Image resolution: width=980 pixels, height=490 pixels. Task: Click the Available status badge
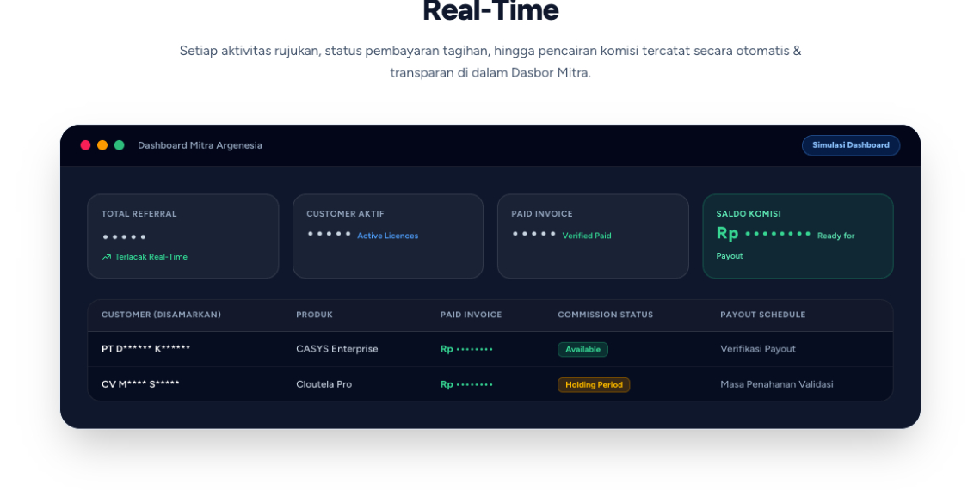coord(583,350)
